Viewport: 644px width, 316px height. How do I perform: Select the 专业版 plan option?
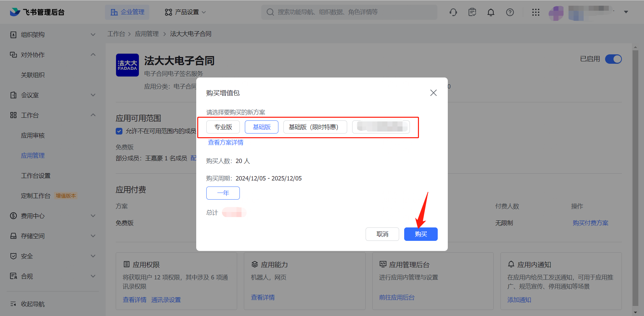tap(223, 127)
